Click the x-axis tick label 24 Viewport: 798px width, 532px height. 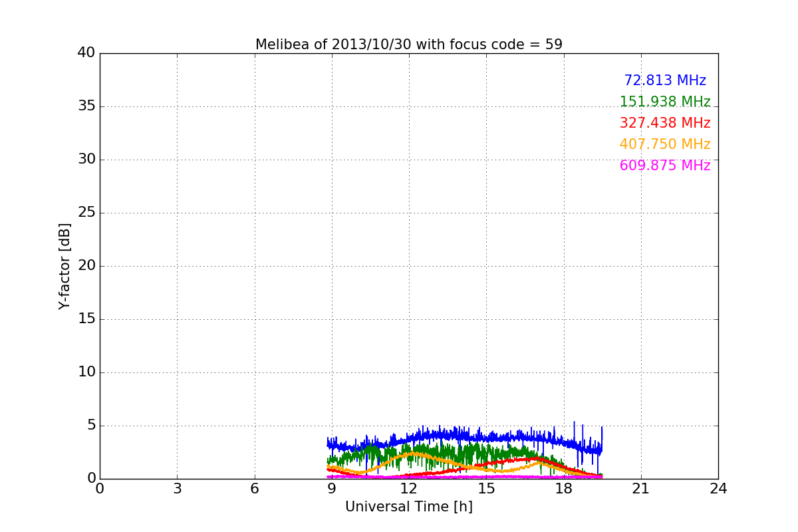pos(718,489)
